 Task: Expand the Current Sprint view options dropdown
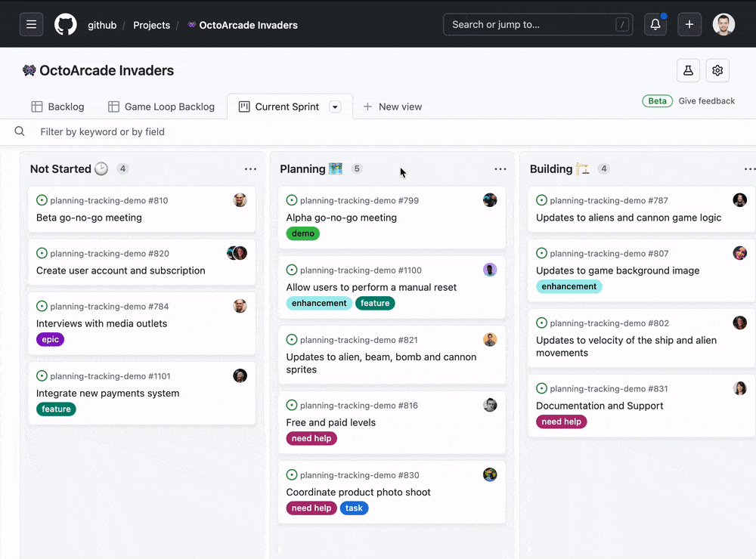(335, 107)
